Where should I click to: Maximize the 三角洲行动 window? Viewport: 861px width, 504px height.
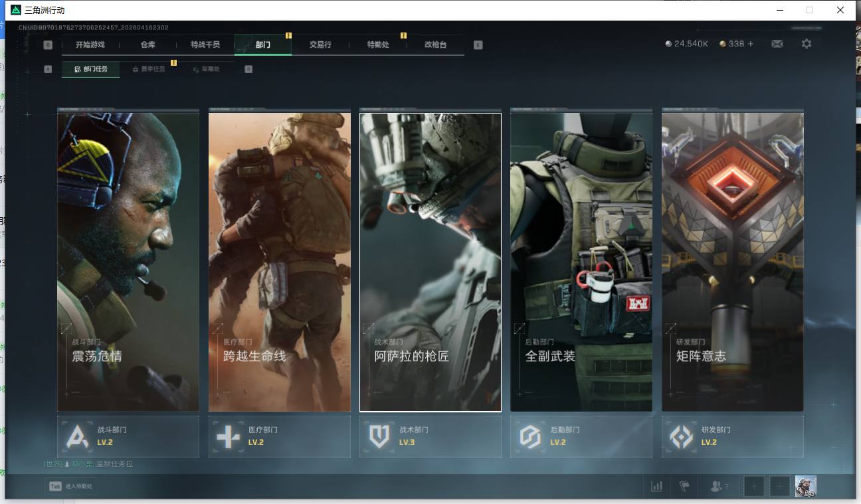tap(810, 10)
